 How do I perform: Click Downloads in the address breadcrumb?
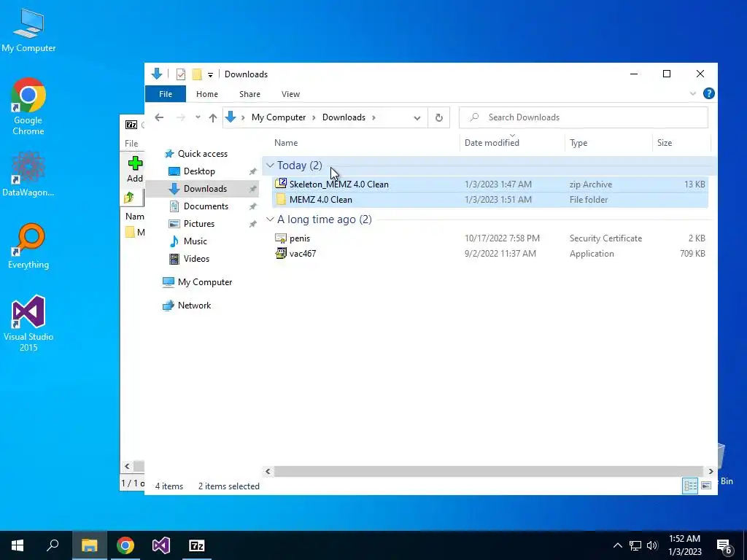[344, 117]
